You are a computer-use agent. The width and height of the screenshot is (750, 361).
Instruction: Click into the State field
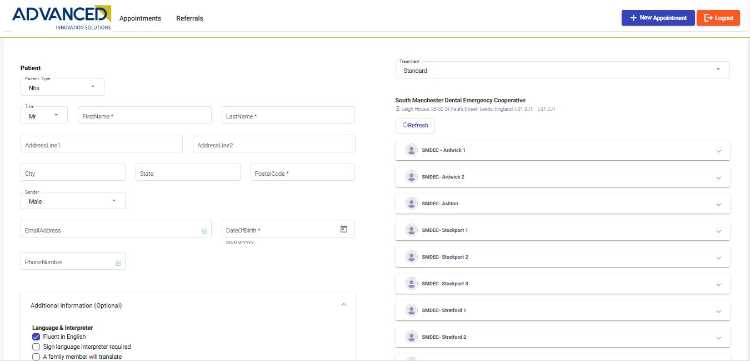click(188, 173)
